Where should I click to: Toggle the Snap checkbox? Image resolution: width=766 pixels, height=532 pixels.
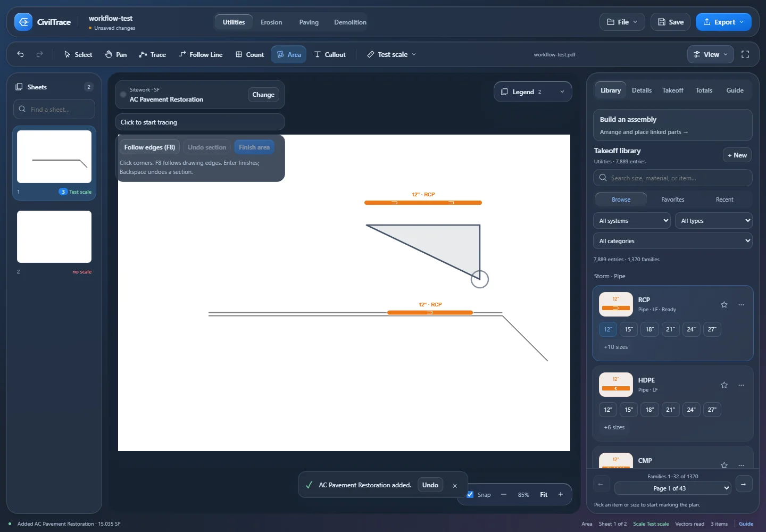click(470, 495)
